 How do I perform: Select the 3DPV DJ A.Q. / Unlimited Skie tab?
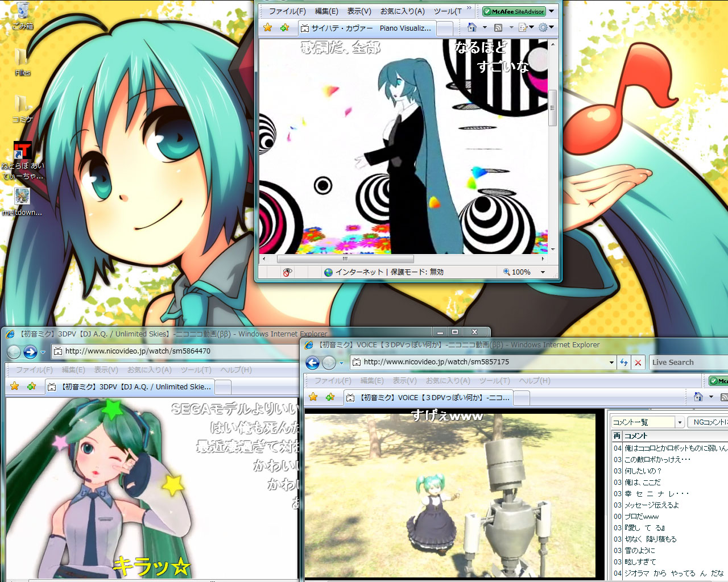[130, 386]
